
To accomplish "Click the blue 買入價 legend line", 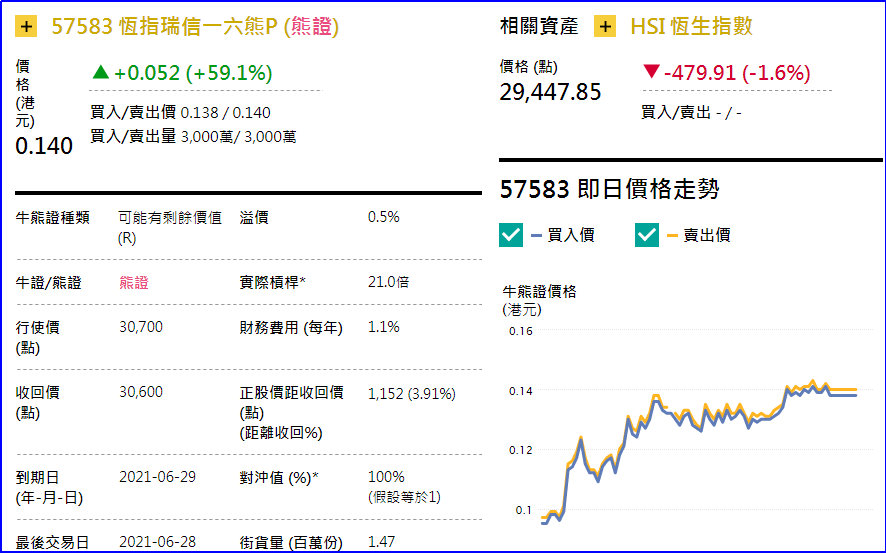I will (537, 235).
